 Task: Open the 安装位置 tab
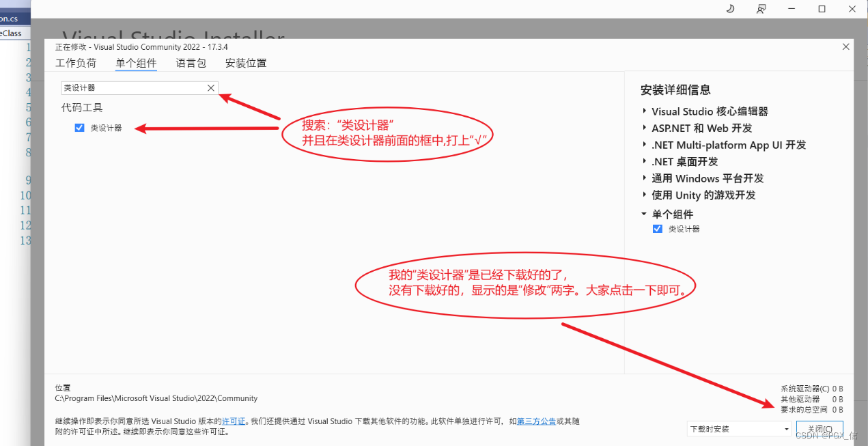click(x=246, y=63)
